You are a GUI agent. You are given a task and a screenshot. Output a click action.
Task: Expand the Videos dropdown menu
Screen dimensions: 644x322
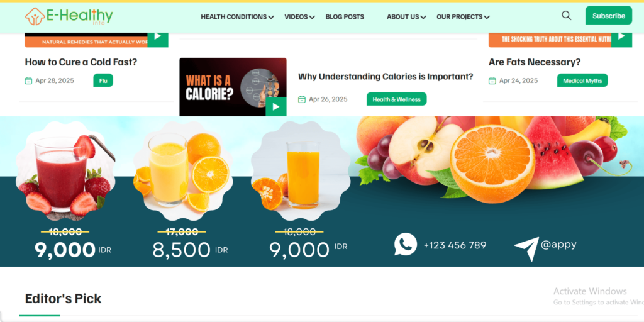point(299,17)
